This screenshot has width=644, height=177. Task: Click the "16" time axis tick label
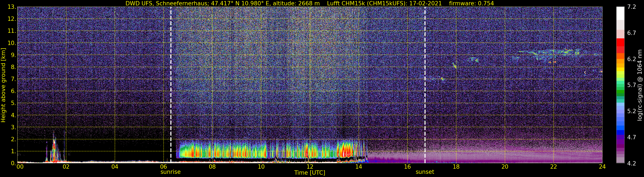[x=407, y=166]
